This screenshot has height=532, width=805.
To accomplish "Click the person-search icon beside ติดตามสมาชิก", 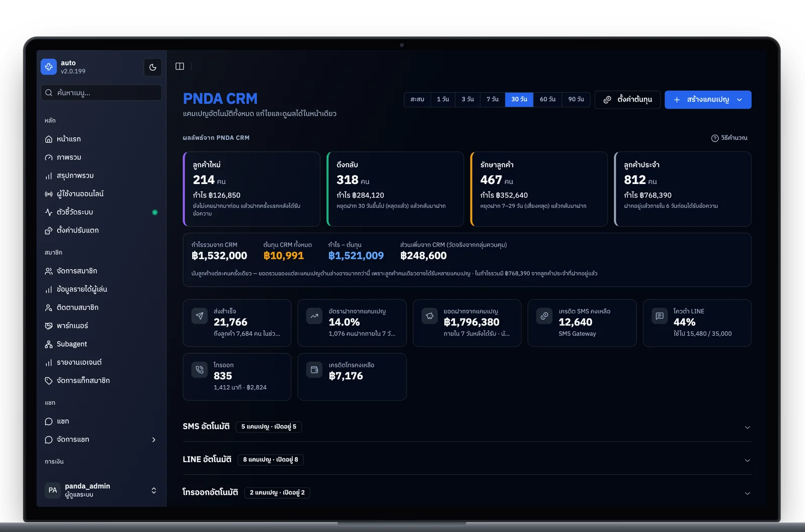I will 49,308.
